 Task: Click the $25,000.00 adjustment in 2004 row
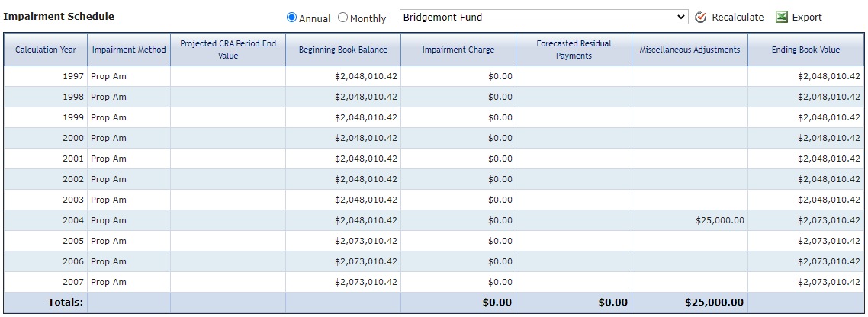(719, 220)
